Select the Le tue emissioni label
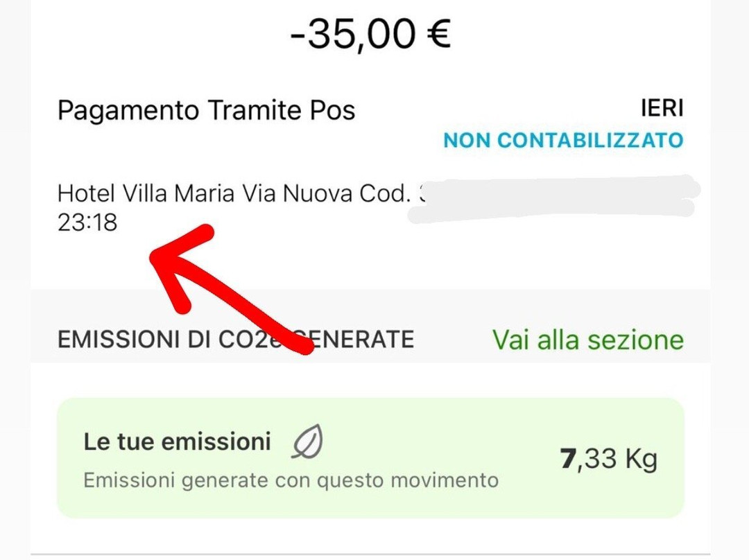 [x=177, y=441]
